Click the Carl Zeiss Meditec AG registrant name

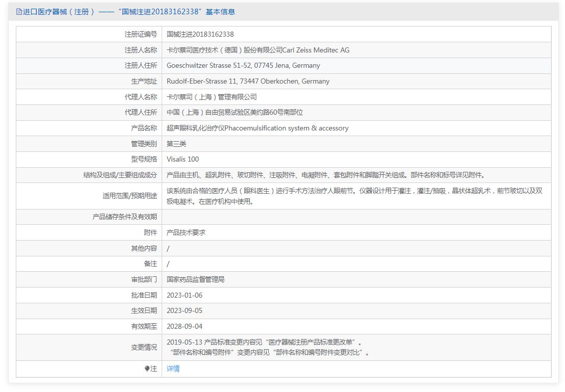point(258,50)
